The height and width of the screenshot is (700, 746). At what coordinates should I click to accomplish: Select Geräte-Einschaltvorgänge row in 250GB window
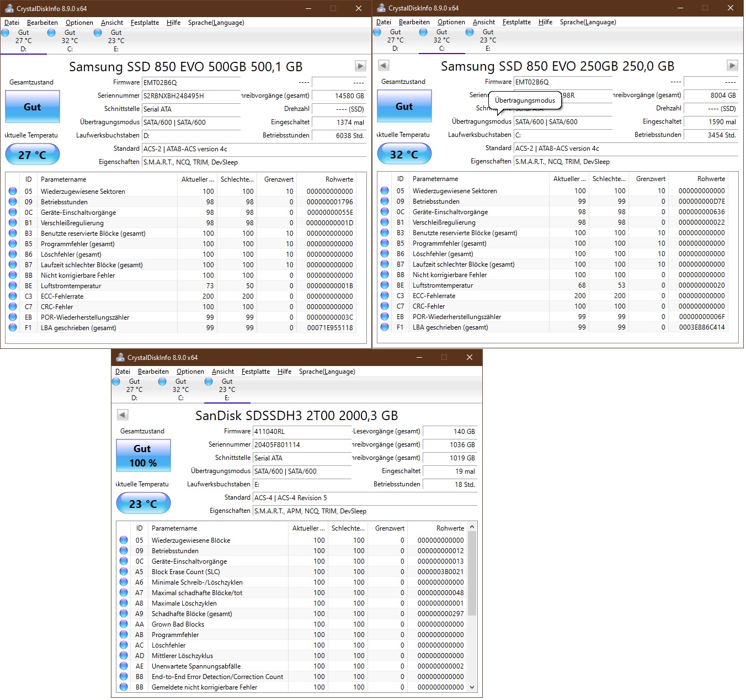pyautogui.click(x=552, y=212)
